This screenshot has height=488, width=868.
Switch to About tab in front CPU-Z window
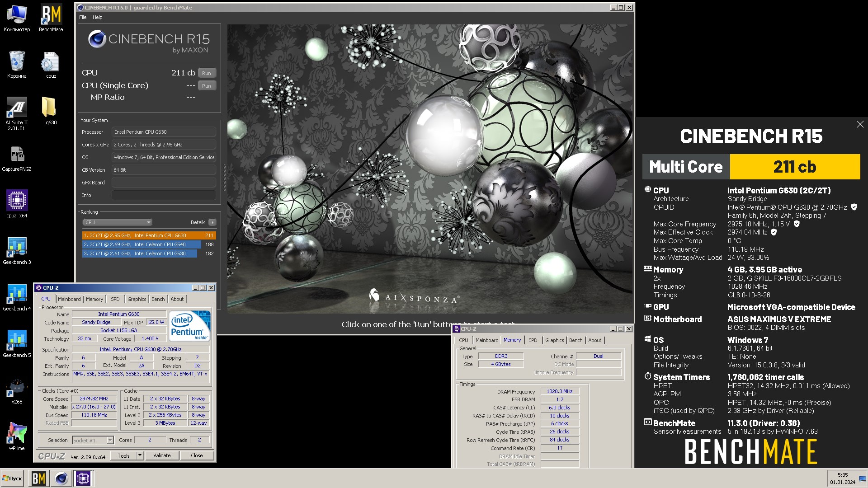click(x=177, y=299)
